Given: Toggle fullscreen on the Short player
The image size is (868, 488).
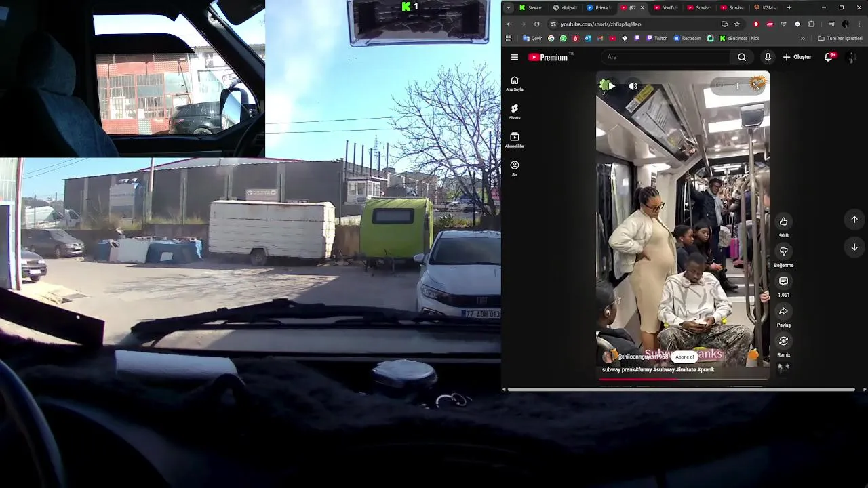Looking at the screenshot, I should [x=757, y=85].
